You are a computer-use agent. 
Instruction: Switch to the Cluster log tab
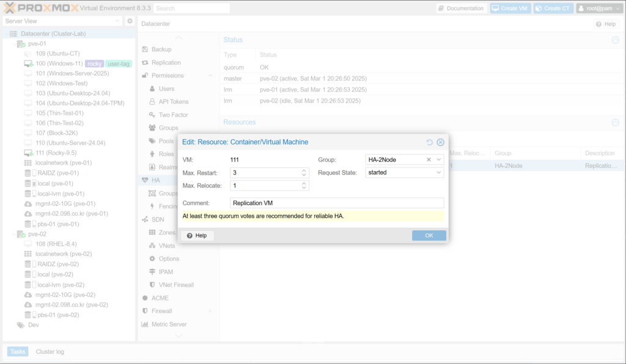point(50,352)
